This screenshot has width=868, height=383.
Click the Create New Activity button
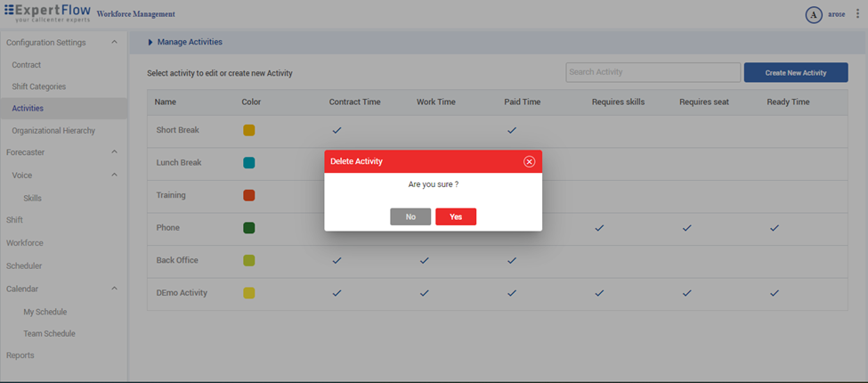pos(796,72)
